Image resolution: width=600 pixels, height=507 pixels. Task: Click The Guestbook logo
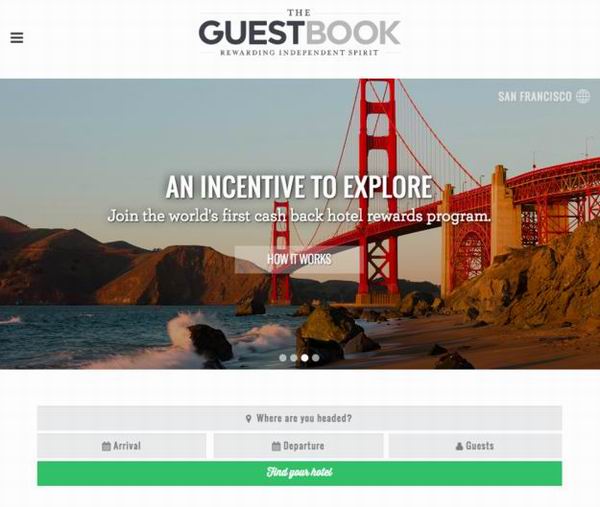pos(300,33)
